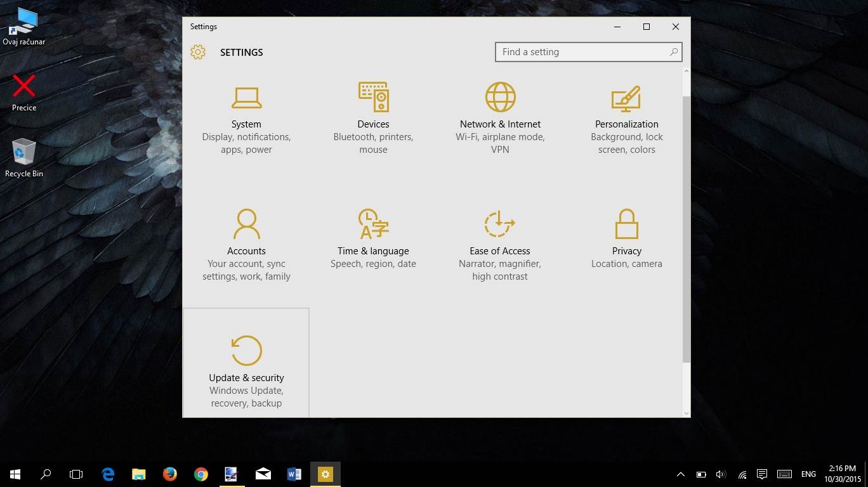Open Privacy padlock icon

point(626,224)
